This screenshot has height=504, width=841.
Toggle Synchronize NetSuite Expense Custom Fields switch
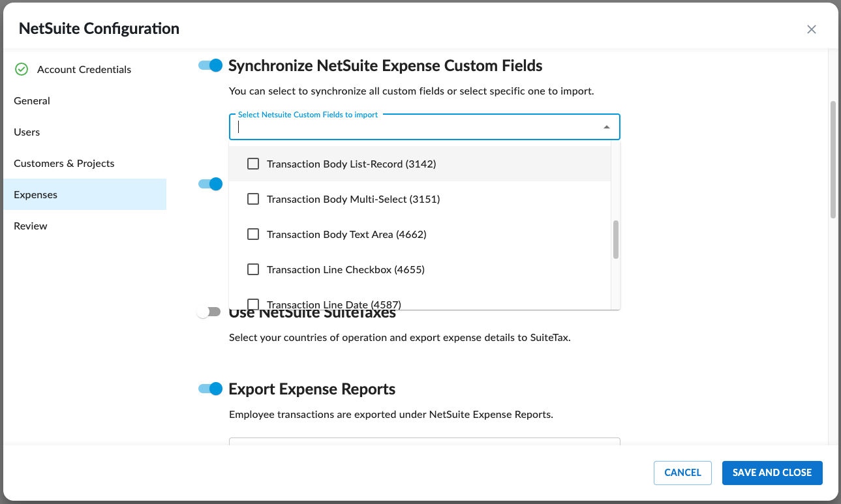[x=211, y=65]
